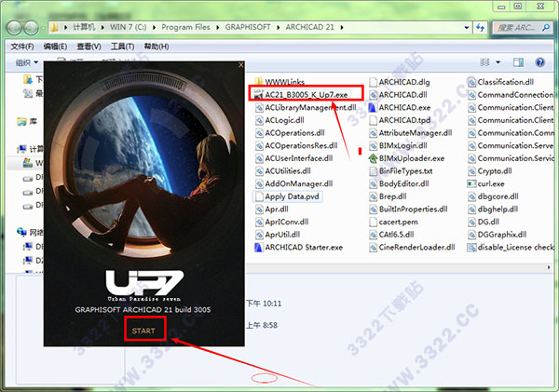
Task: Select the curl.exe file
Action: coord(486,183)
